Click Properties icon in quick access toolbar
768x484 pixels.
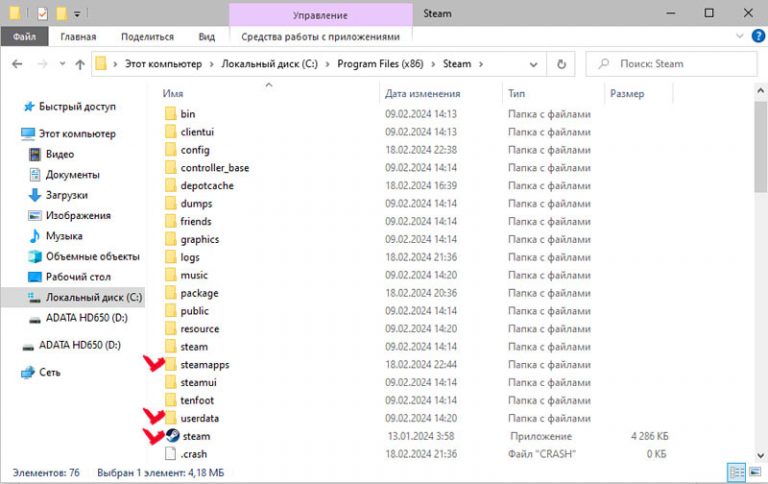tap(43, 14)
